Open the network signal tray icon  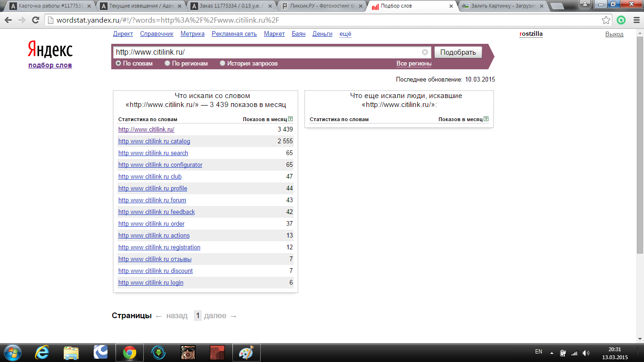574,353
